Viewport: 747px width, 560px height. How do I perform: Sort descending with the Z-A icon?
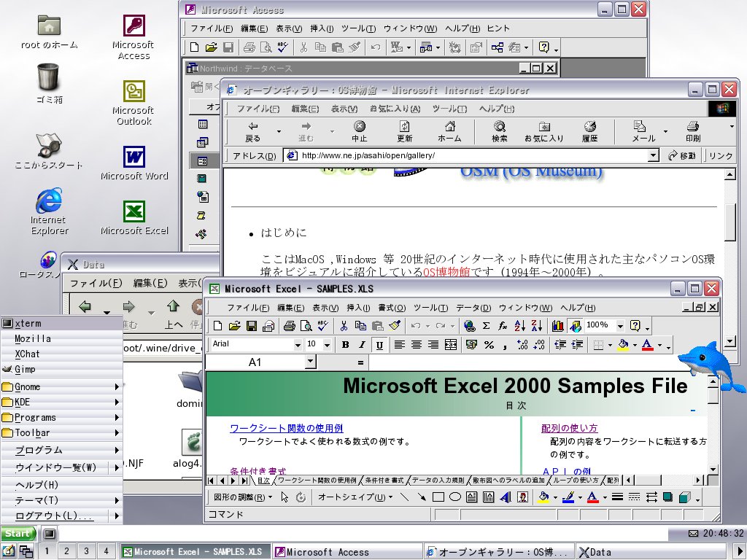[536, 326]
